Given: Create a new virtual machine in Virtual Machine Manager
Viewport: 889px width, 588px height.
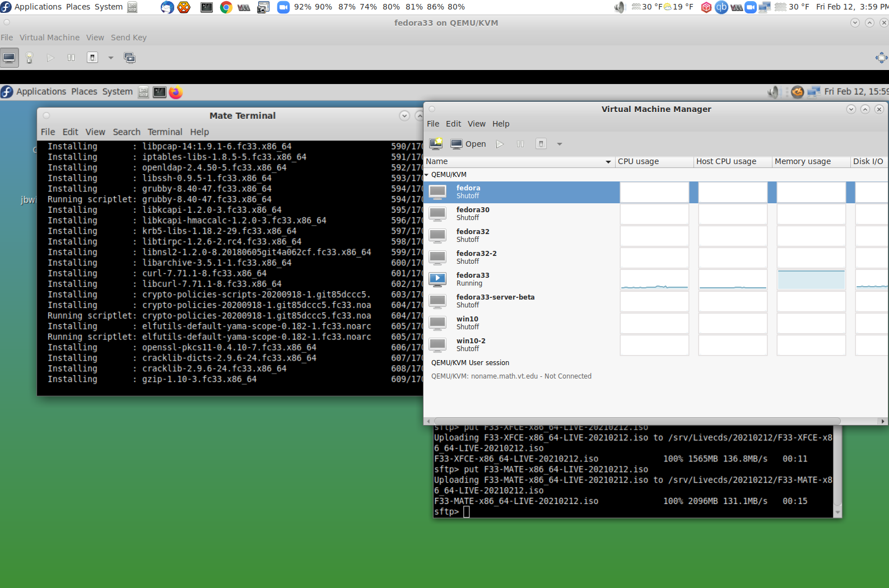Looking at the screenshot, I should 436,144.
